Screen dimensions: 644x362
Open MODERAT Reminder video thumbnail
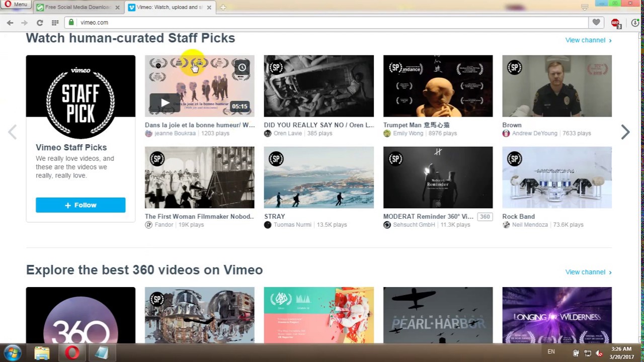(438, 177)
